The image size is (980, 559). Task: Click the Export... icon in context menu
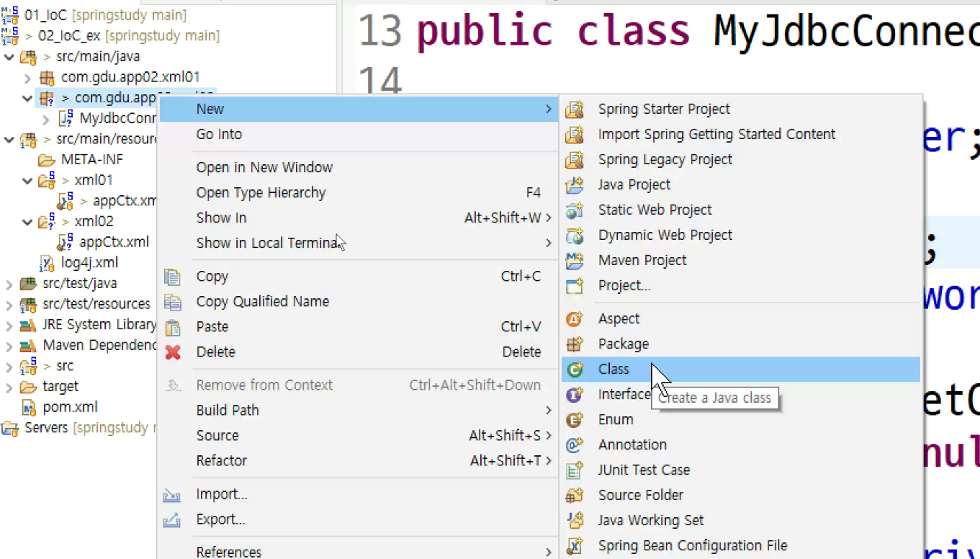[x=172, y=520]
